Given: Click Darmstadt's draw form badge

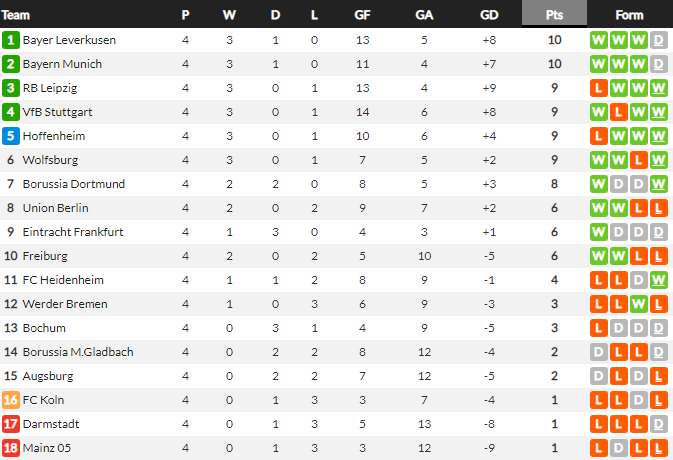Looking at the screenshot, I should pyautogui.click(x=659, y=424).
